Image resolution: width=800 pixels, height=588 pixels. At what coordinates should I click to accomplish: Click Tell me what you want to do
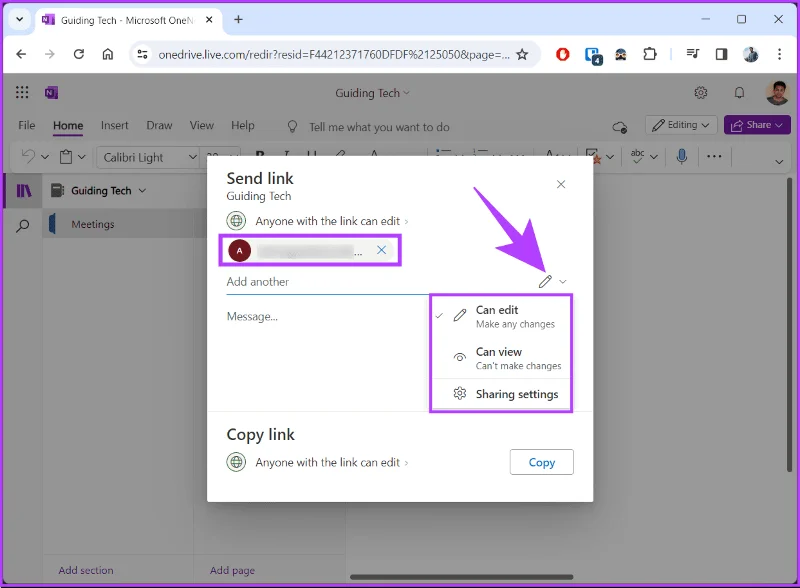coord(379,127)
